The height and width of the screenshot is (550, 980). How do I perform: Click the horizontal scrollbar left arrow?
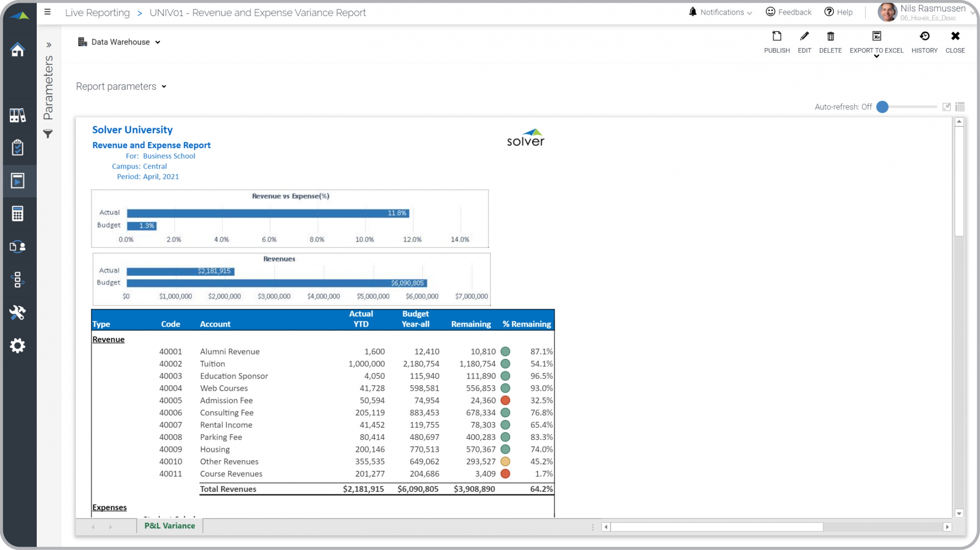click(x=606, y=527)
